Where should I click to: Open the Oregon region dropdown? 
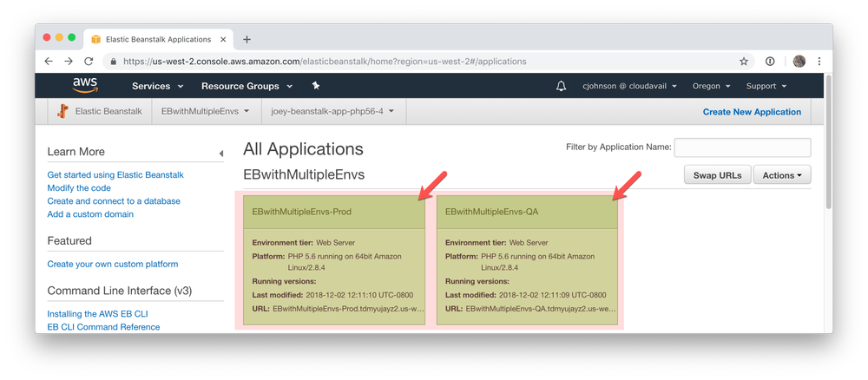(x=712, y=86)
